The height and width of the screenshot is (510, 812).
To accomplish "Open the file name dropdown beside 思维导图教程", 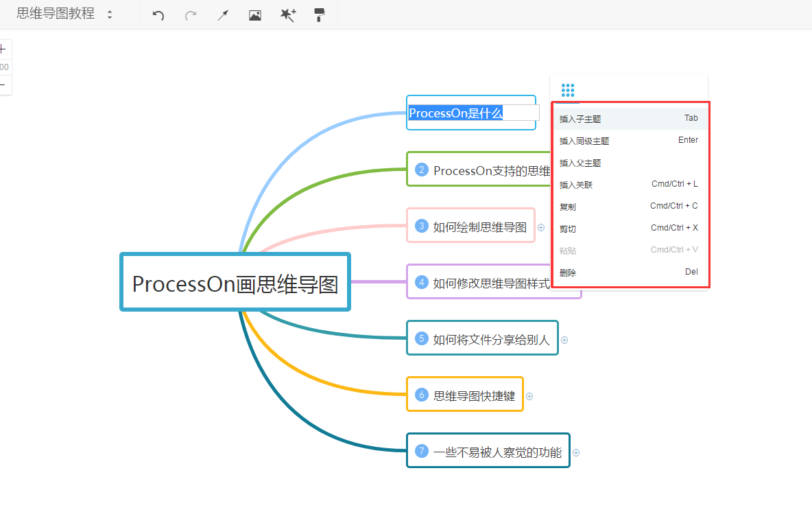I will (108, 12).
